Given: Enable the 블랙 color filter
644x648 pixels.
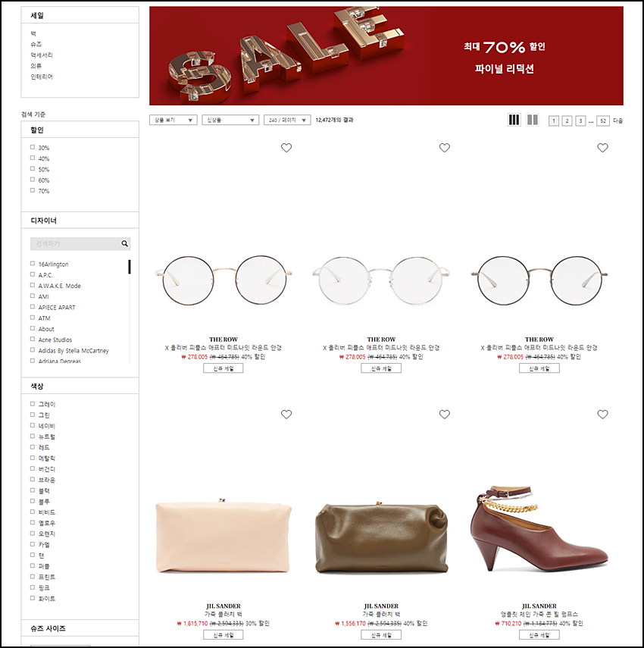Looking at the screenshot, I should pyautogui.click(x=33, y=490).
